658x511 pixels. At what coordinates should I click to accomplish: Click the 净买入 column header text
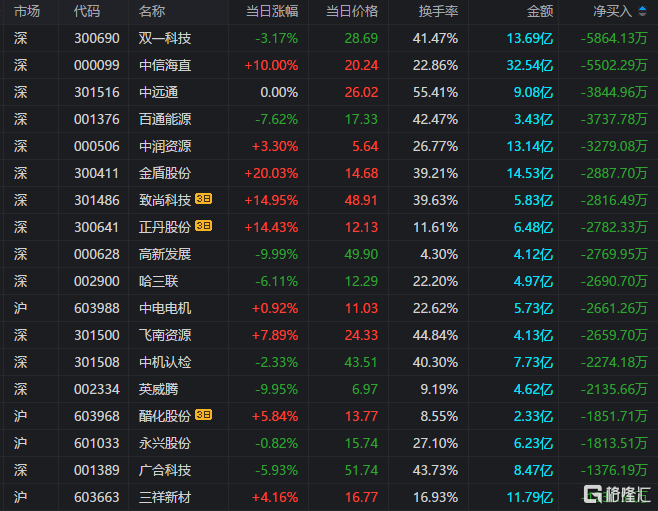point(613,11)
